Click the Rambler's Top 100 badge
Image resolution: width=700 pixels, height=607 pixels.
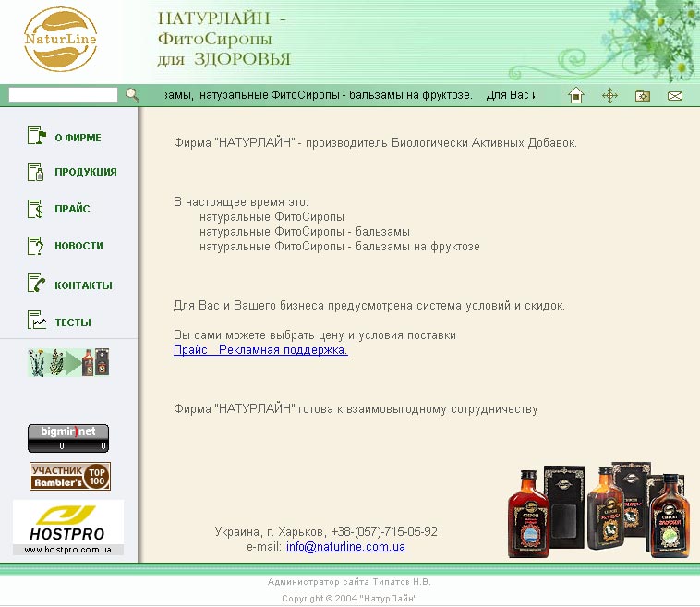coord(70,476)
